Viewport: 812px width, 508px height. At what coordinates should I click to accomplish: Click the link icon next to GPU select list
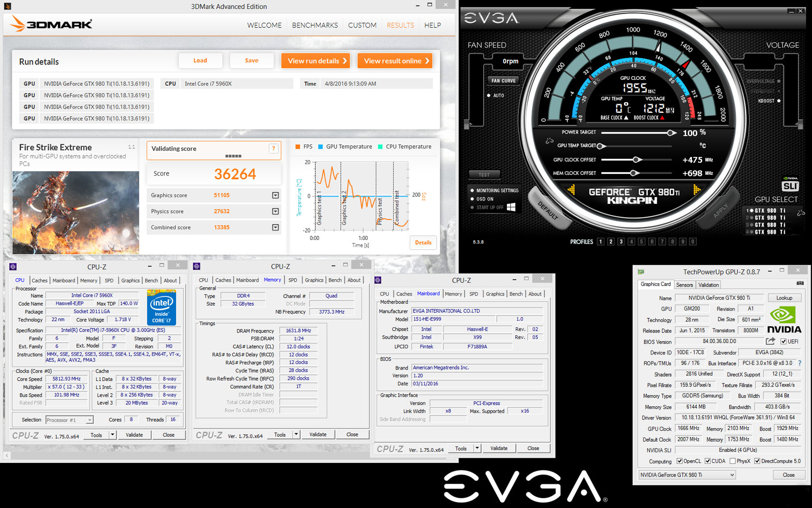[x=801, y=213]
